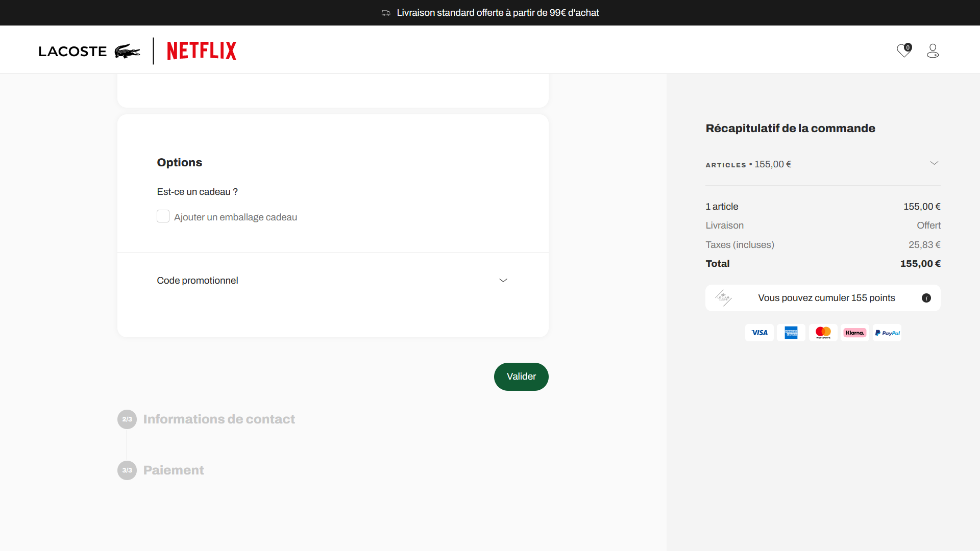The image size is (980, 551).
Task: Tick the gift wrapping checkbox
Action: click(163, 216)
